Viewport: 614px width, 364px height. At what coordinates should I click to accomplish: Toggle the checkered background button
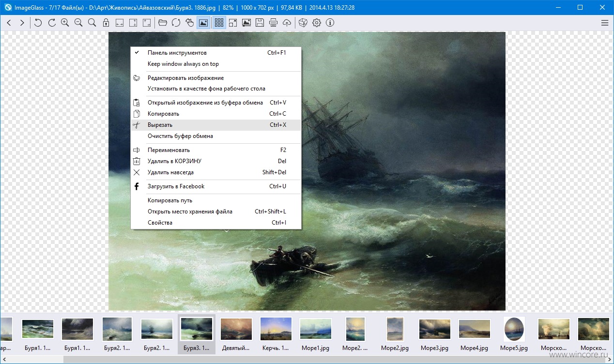tap(204, 23)
